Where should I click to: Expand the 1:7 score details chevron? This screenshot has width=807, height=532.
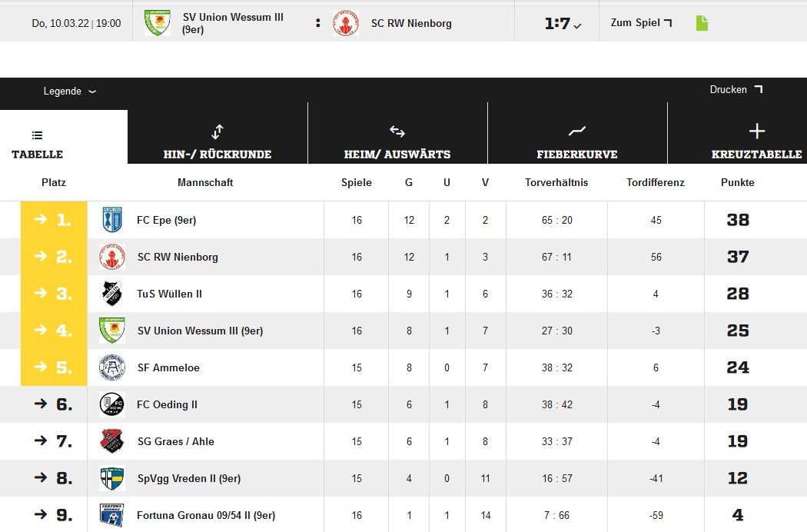click(x=578, y=25)
